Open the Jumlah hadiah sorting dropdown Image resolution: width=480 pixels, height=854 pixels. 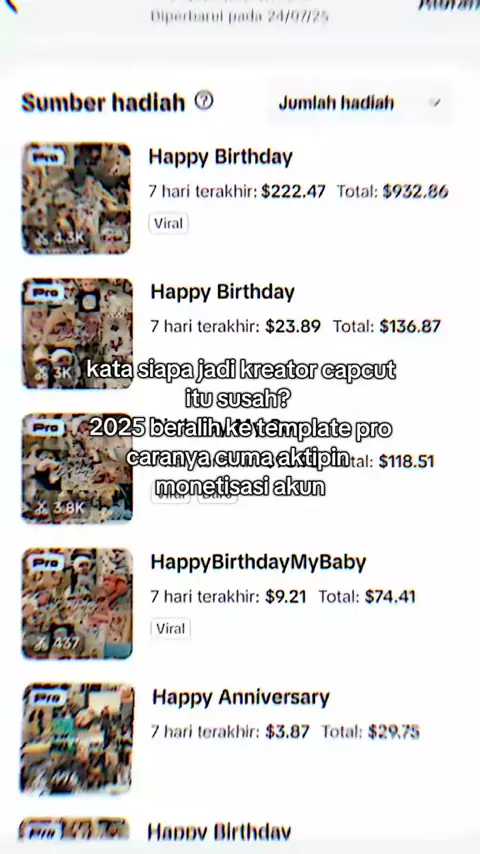[x=360, y=102]
